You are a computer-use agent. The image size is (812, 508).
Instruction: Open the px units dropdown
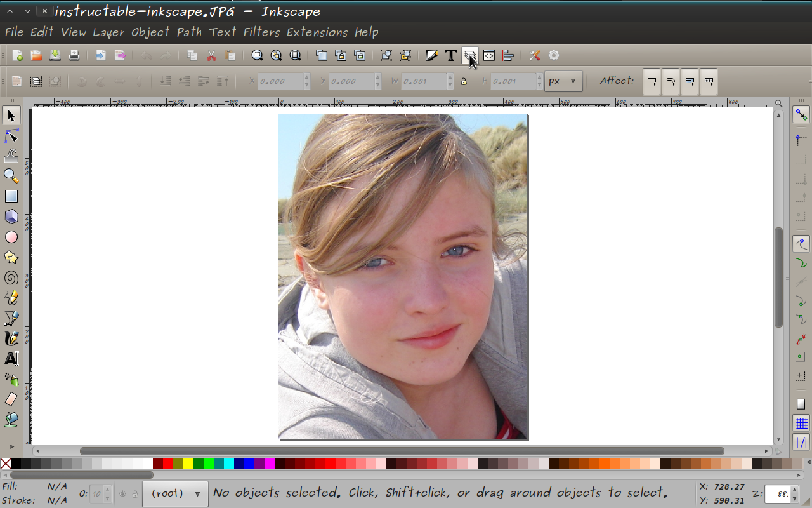(563, 81)
